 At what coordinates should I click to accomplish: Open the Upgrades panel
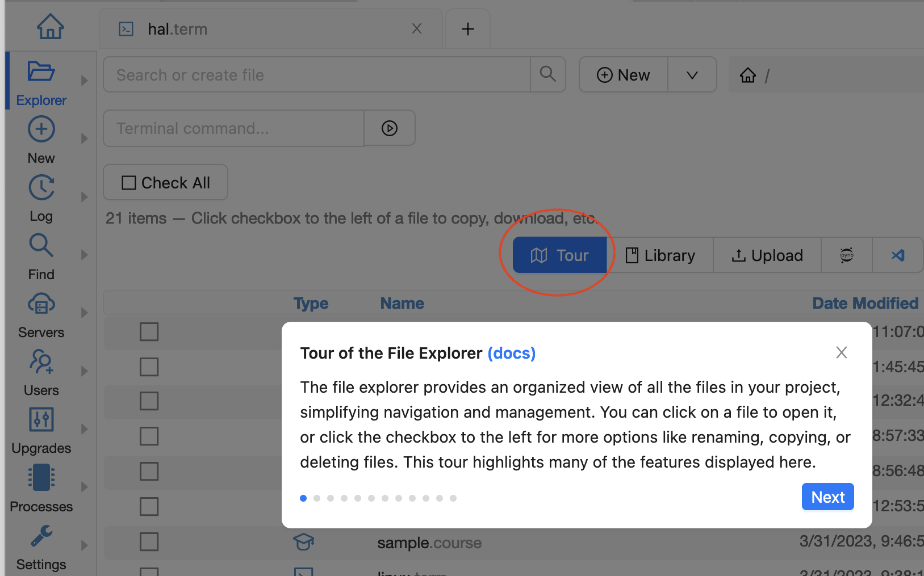[x=41, y=431]
